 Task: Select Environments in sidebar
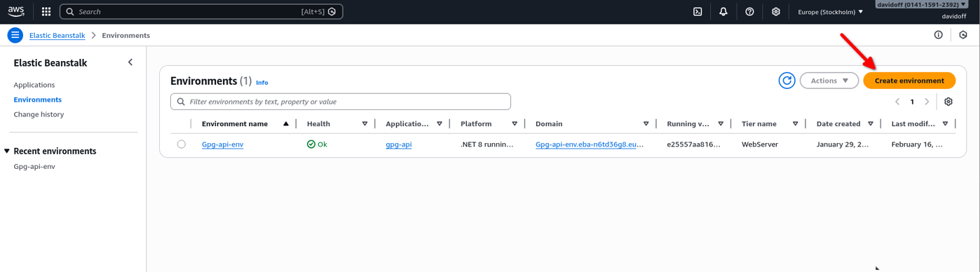(38, 100)
